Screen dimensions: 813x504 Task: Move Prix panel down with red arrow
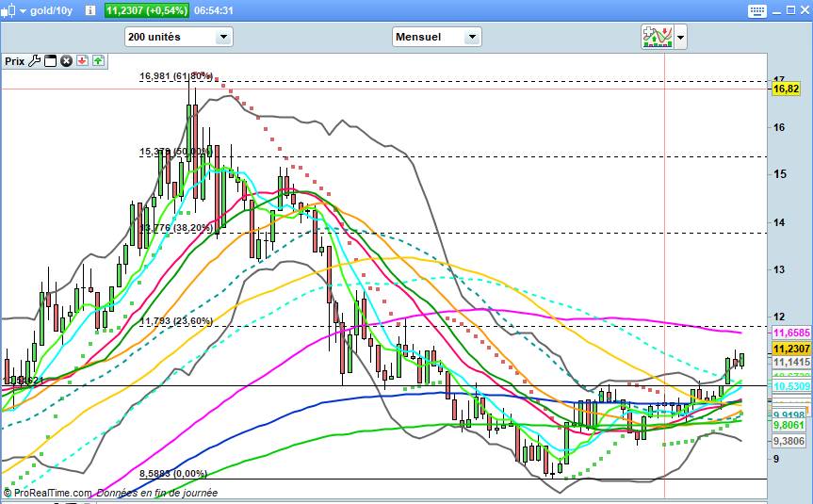pyautogui.click(x=82, y=60)
